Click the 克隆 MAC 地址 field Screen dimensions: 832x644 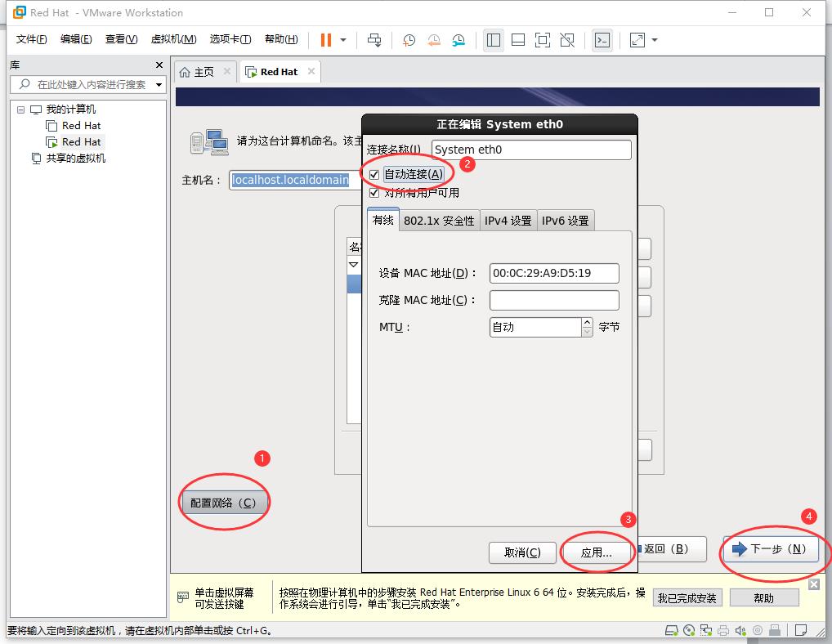pyautogui.click(x=554, y=300)
